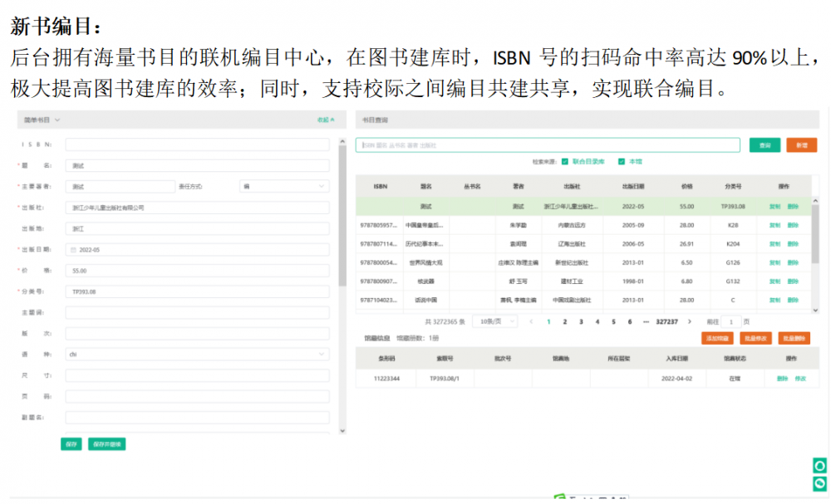831x504 pixels.
Task: Go to page 3 in pagination
Action: tap(581, 321)
